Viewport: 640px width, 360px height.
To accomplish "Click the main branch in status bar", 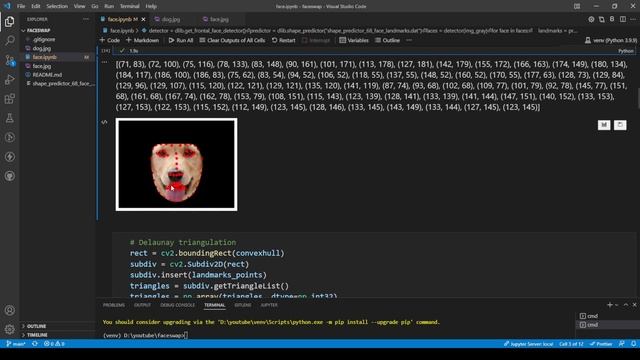I will [x=16, y=344].
